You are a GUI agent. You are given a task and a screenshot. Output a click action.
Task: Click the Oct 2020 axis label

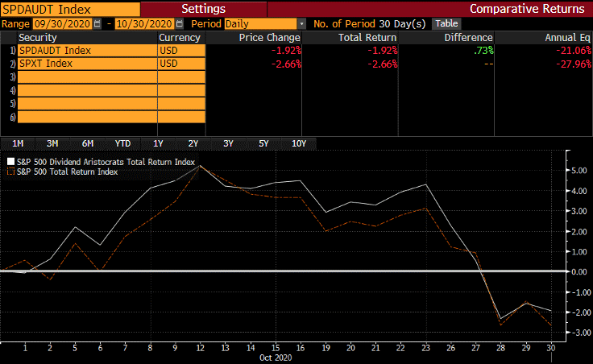click(276, 358)
